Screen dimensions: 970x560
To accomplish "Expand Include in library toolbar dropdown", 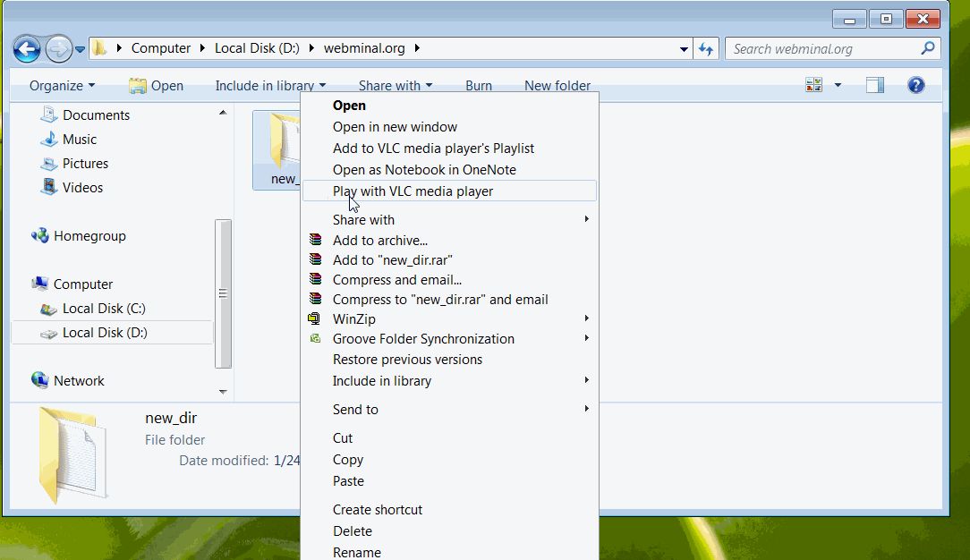I will [270, 86].
